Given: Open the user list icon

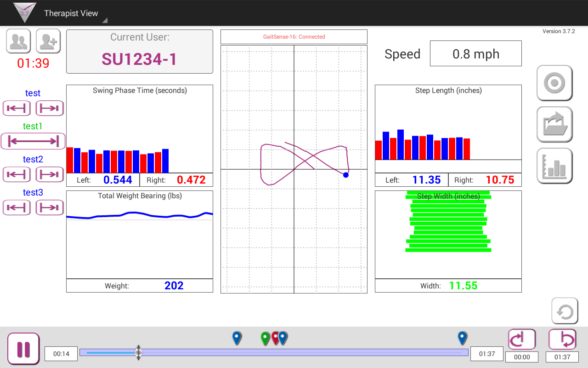Looking at the screenshot, I should (18, 41).
